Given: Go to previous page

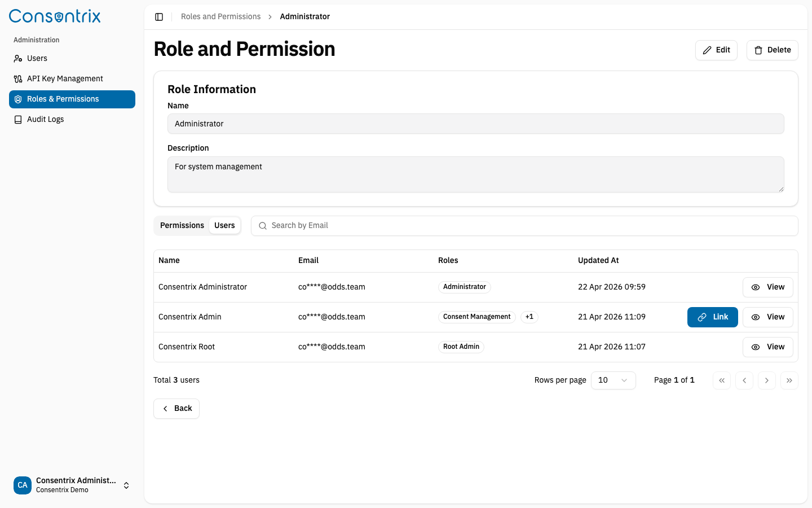Looking at the screenshot, I should [744, 380].
